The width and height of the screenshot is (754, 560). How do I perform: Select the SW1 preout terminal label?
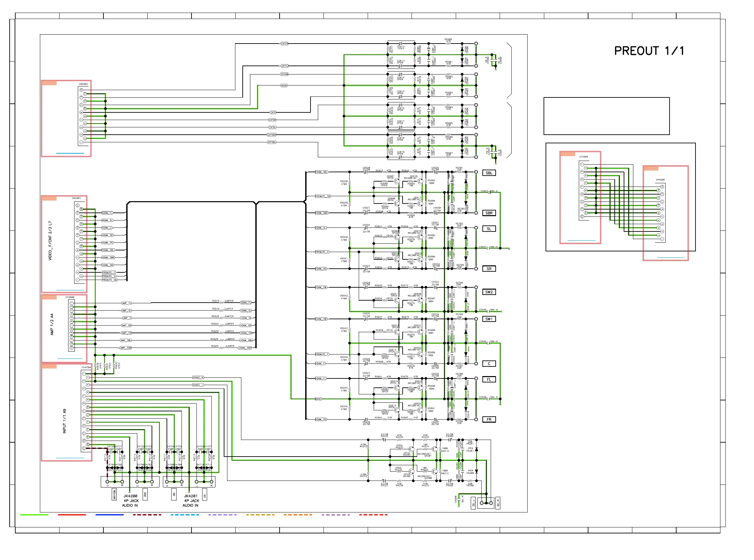coord(489,319)
